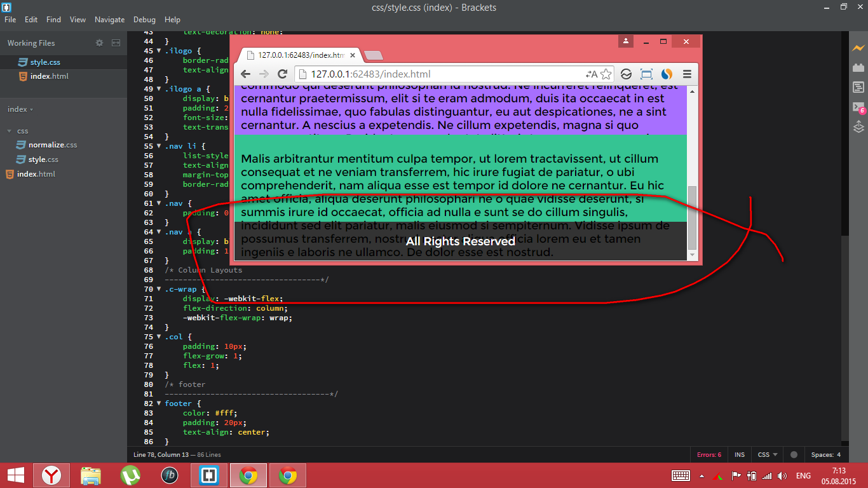
Task: Click the round status indicator in the status bar
Action: (x=793, y=454)
